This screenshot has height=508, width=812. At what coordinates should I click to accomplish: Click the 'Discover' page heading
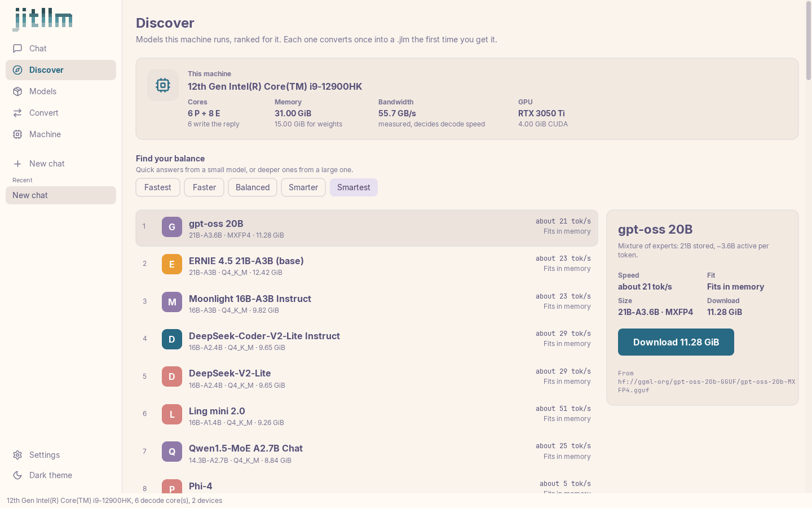pyautogui.click(x=165, y=23)
